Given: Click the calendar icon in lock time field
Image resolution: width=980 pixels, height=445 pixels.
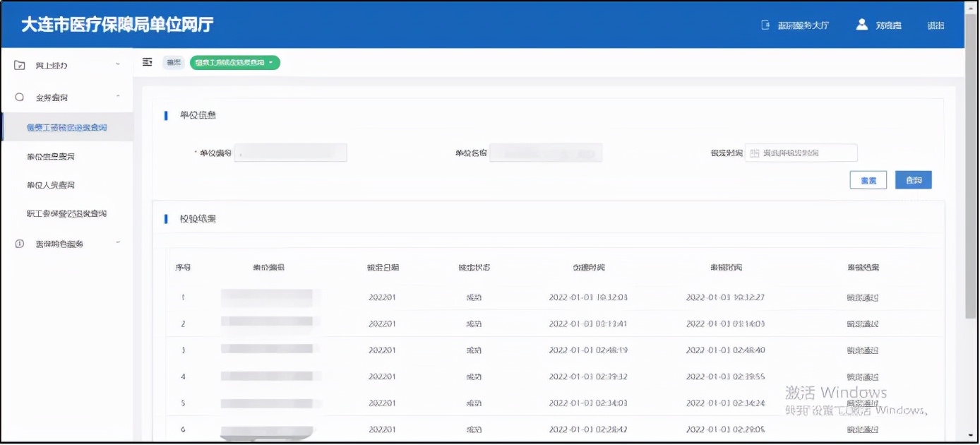Looking at the screenshot, I should pyautogui.click(x=755, y=153).
